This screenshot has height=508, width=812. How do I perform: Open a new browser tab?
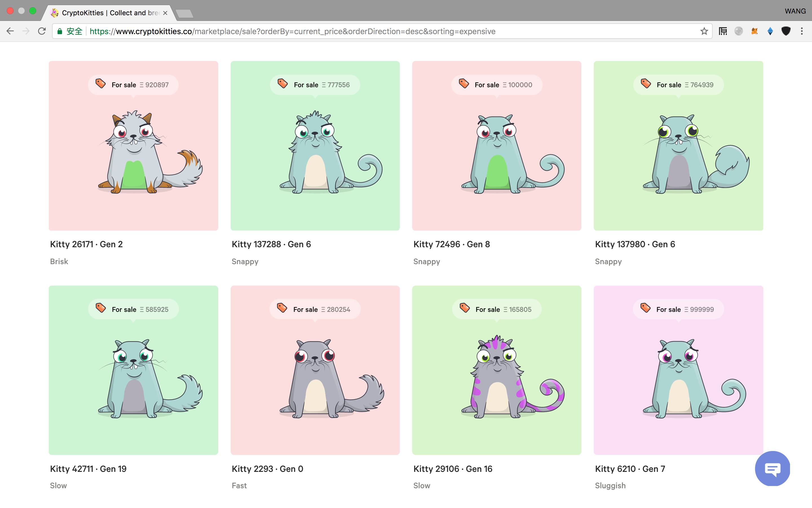coord(185,14)
